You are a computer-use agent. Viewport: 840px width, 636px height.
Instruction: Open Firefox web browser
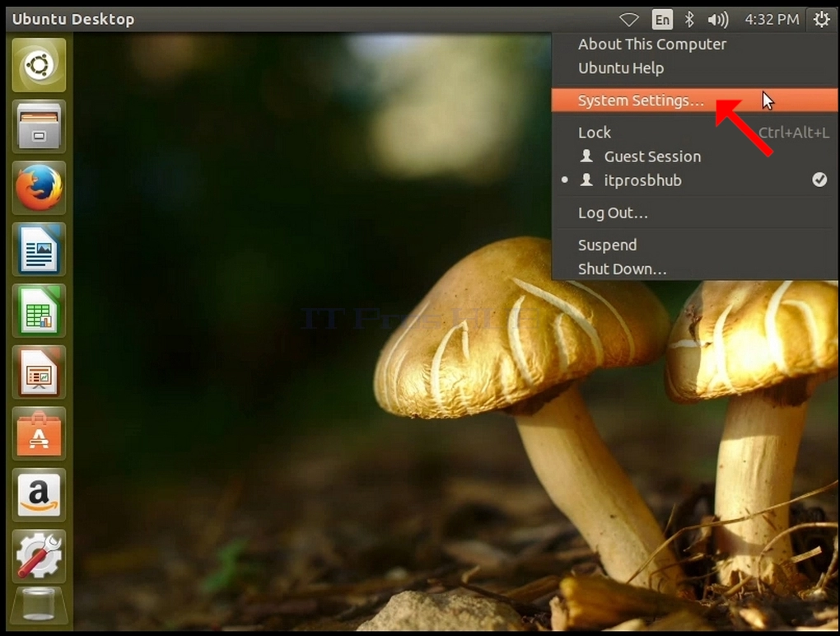39,189
